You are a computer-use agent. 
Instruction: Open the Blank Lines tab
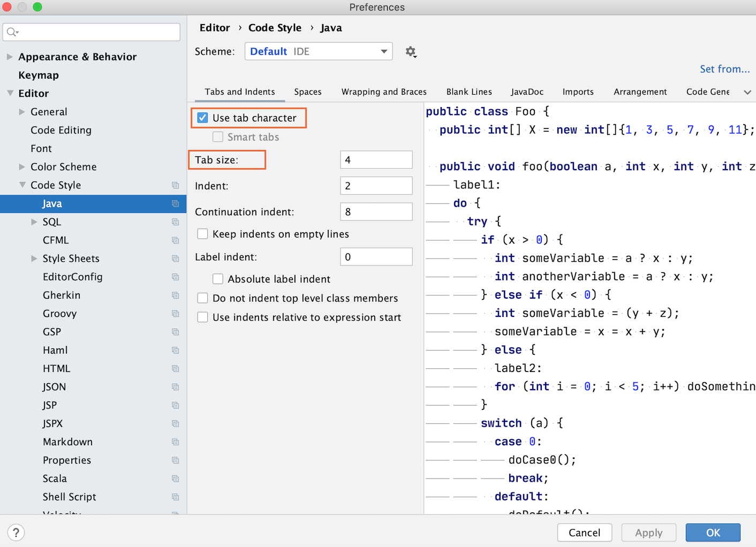click(469, 92)
